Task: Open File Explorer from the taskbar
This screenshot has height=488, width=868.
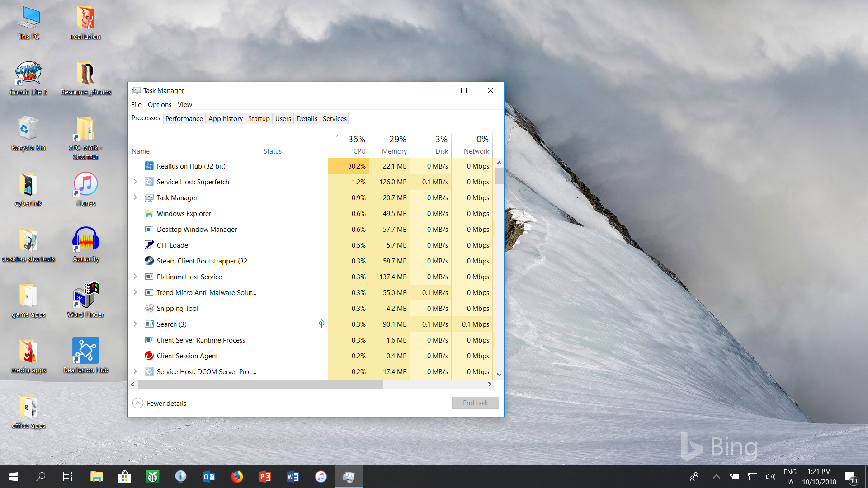Action: pyautogui.click(x=96, y=477)
